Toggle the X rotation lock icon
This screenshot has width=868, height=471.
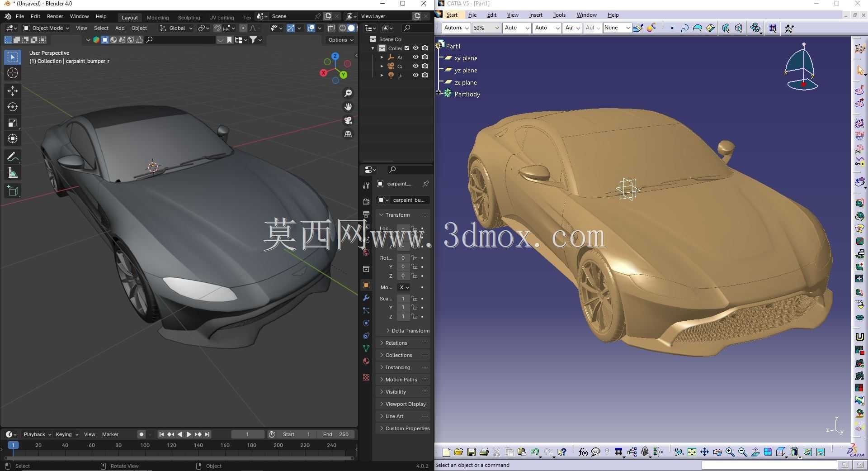(x=414, y=258)
